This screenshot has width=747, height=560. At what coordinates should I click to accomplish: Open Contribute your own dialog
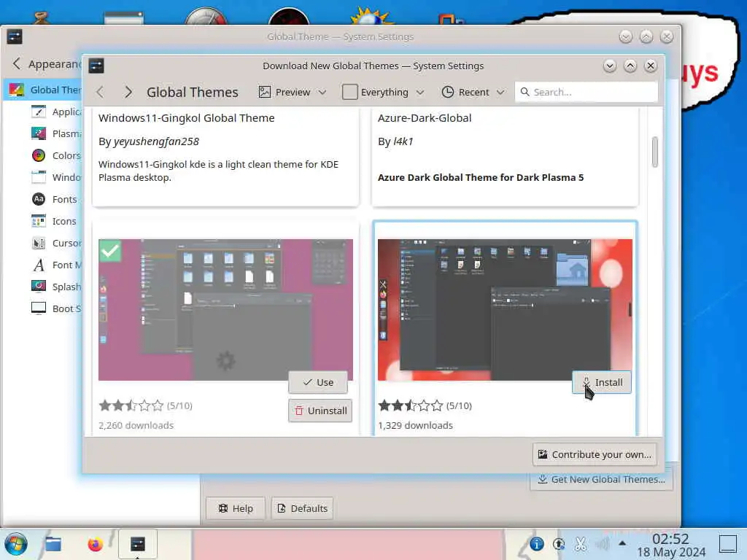(595, 454)
